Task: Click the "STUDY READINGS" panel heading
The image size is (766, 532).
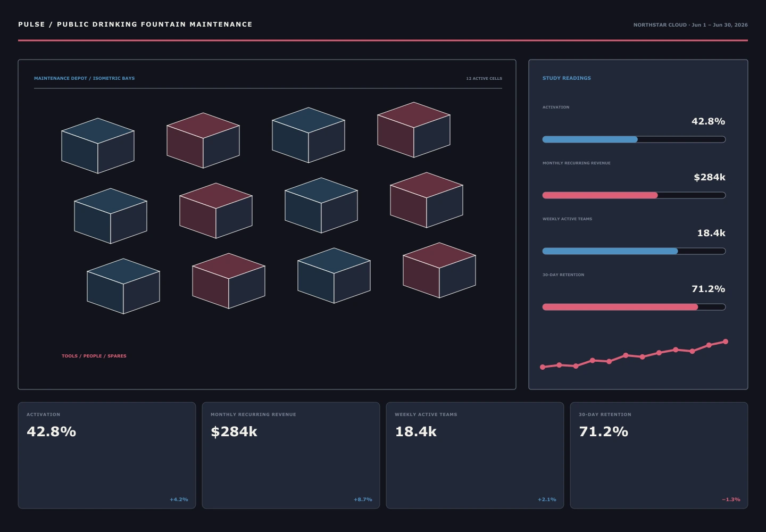Action: click(x=567, y=78)
